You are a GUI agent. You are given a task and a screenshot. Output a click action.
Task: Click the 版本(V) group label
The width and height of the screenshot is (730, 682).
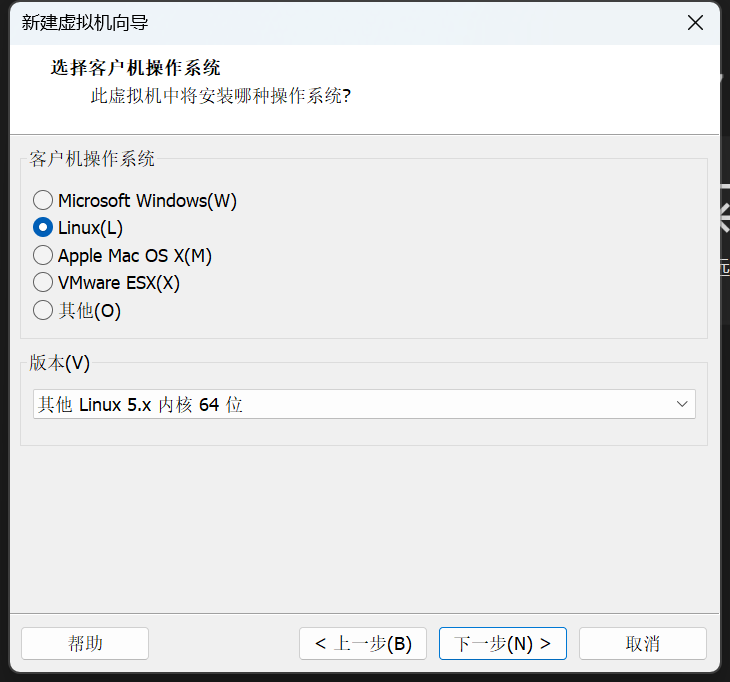click(60, 363)
